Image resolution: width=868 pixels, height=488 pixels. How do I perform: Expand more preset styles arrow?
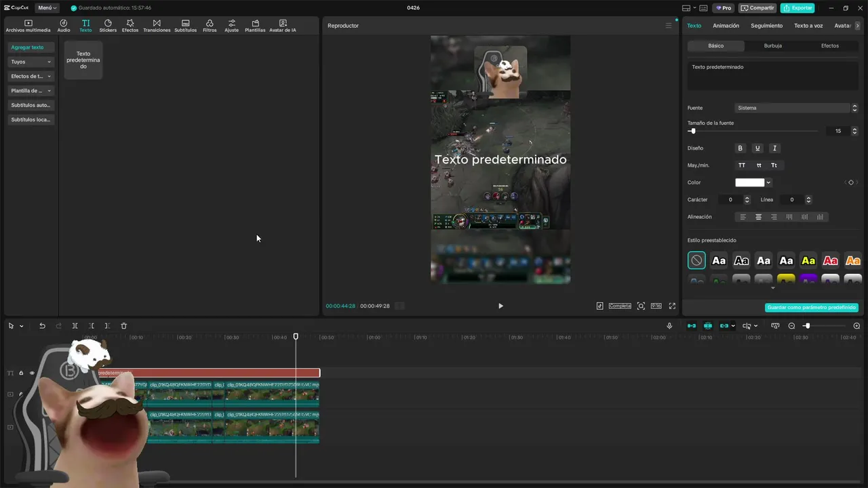tap(772, 288)
